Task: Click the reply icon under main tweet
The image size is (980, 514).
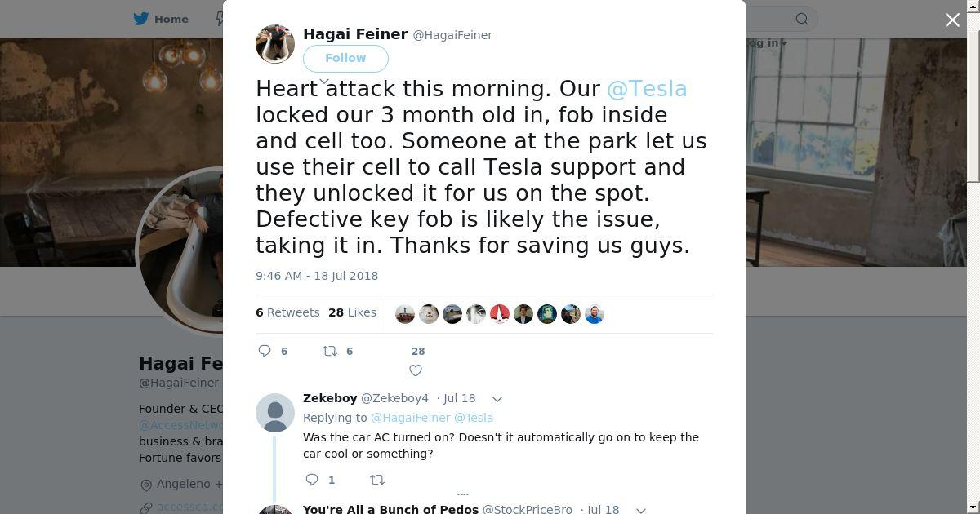Action: (265, 351)
